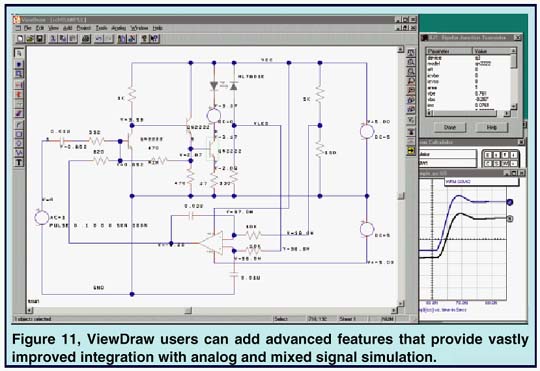The image size is (540, 371).
Task: Select the Text tool marked T
Action: [19, 162]
